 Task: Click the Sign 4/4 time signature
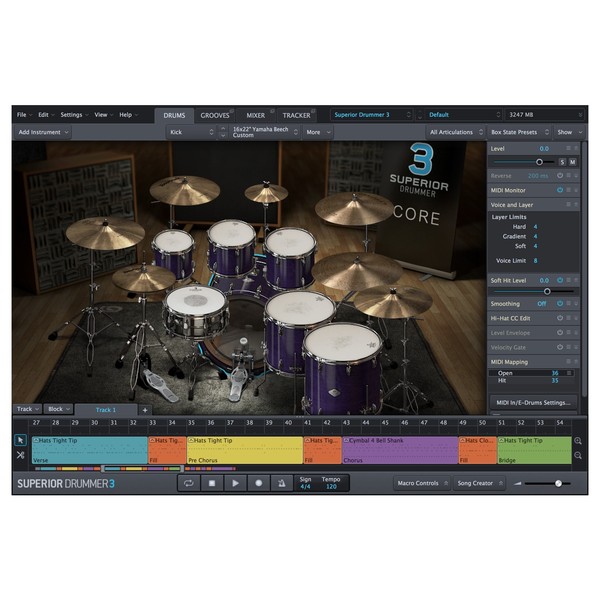tap(305, 487)
